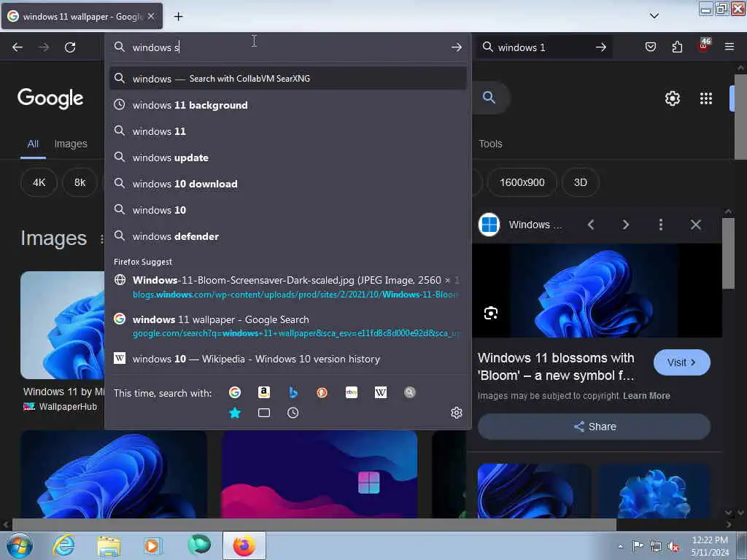This screenshot has height=560, width=747.
Task: Click the address bar text windows s
Action: pyautogui.click(x=156, y=47)
